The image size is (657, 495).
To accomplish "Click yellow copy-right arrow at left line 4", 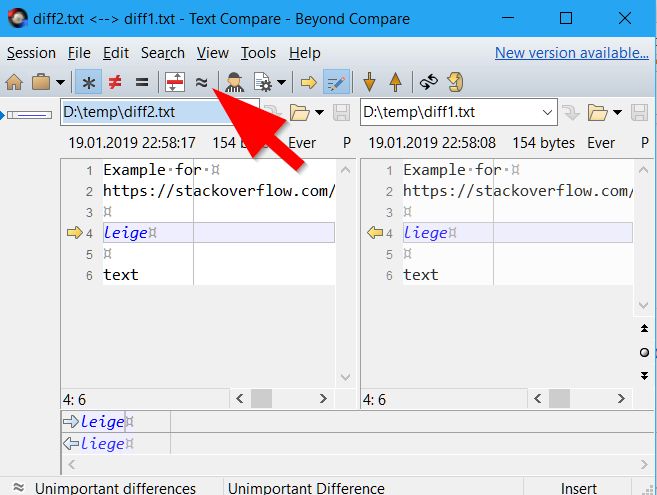I will [75, 232].
